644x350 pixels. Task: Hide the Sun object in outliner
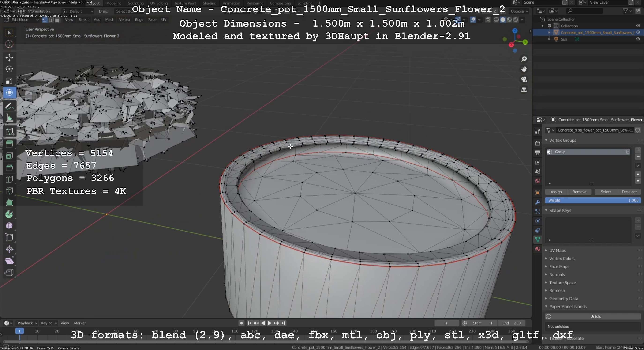click(638, 39)
